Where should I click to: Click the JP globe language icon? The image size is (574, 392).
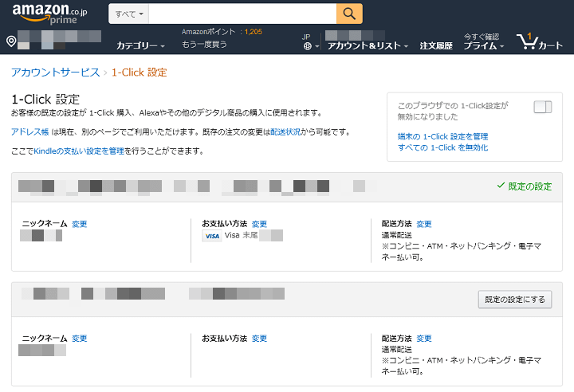pos(308,46)
